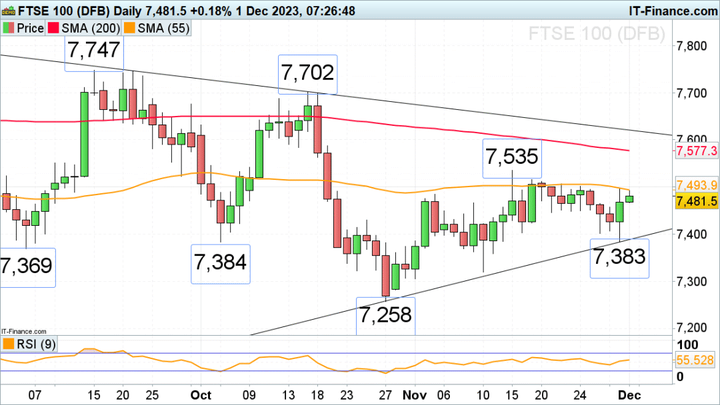Click the chart icon beside the FTSE 100 title
Screen dimensions: 720x405
tap(8, 11)
